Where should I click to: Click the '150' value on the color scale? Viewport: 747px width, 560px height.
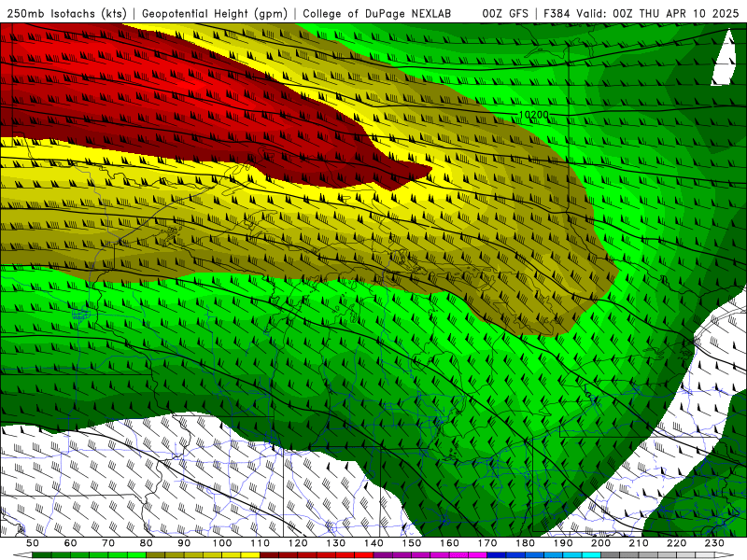point(412,543)
